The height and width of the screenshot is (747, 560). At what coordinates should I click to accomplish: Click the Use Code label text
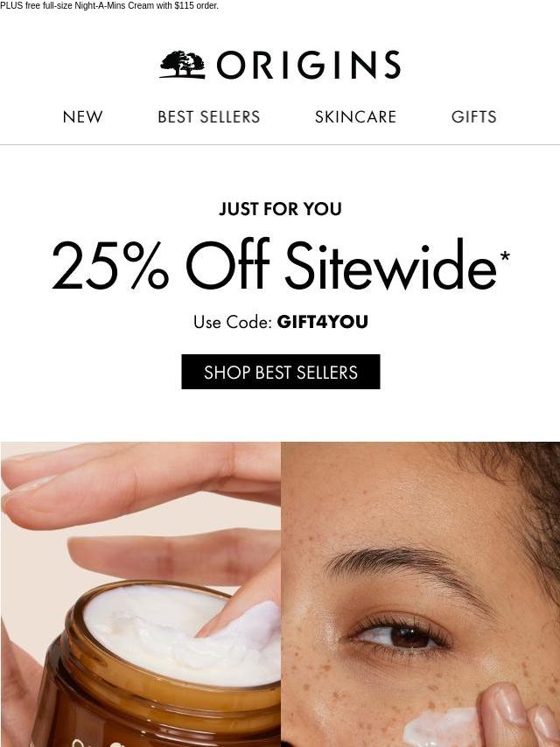233,322
